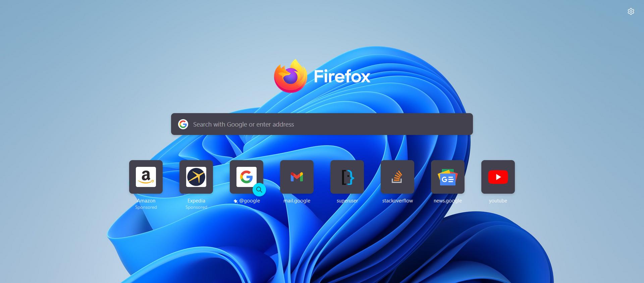
Task: Open the Expedia sponsored shortcut tile
Action: pyautogui.click(x=196, y=177)
